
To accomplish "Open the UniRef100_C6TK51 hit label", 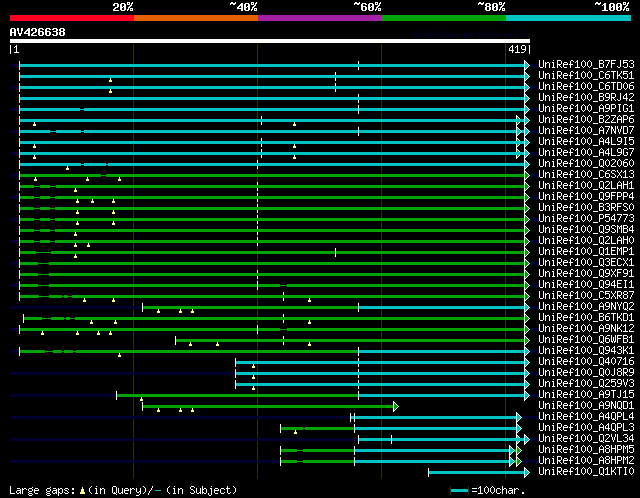I will coord(586,76).
